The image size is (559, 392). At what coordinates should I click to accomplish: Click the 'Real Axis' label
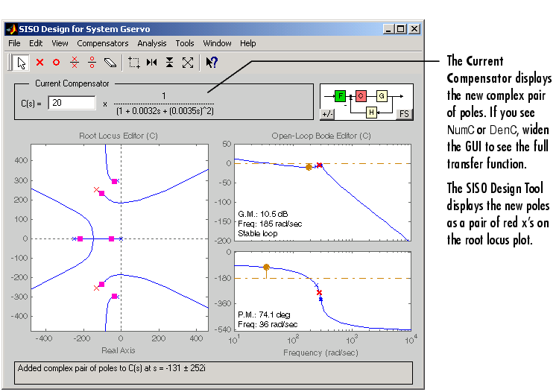pyautogui.click(x=119, y=350)
